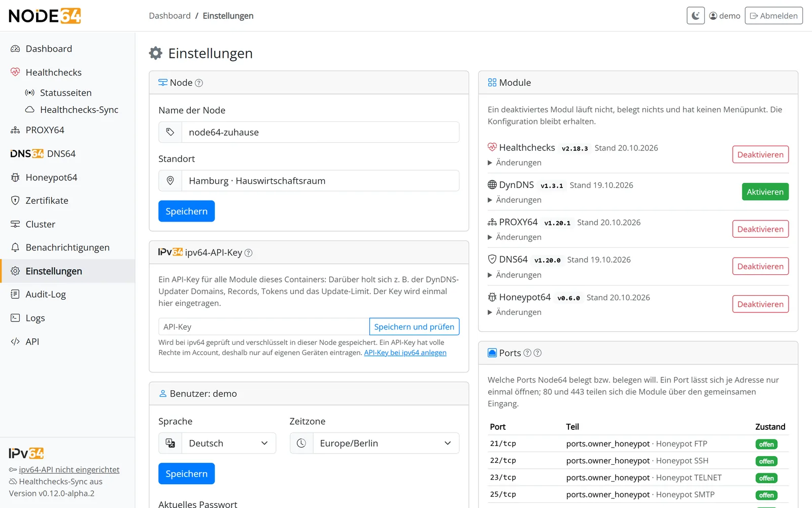Deactivate the Honeypot64 module
The height and width of the screenshot is (508, 812).
click(x=760, y=304)
